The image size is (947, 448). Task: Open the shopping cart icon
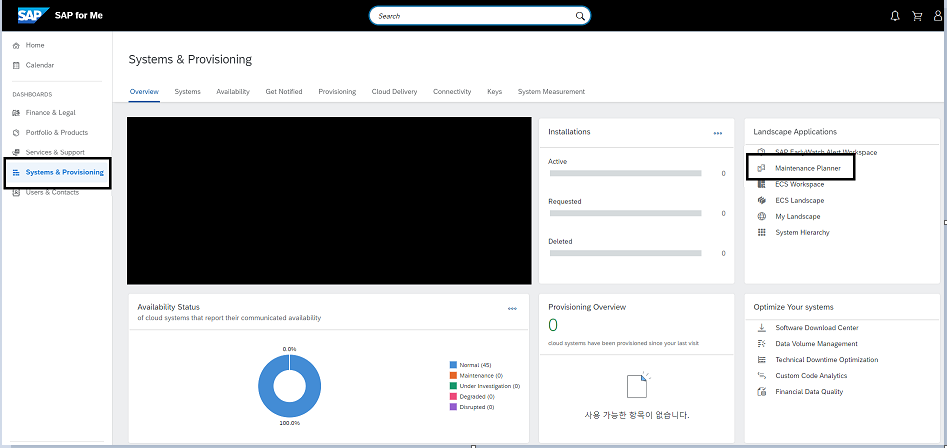[x=917, y=16]
